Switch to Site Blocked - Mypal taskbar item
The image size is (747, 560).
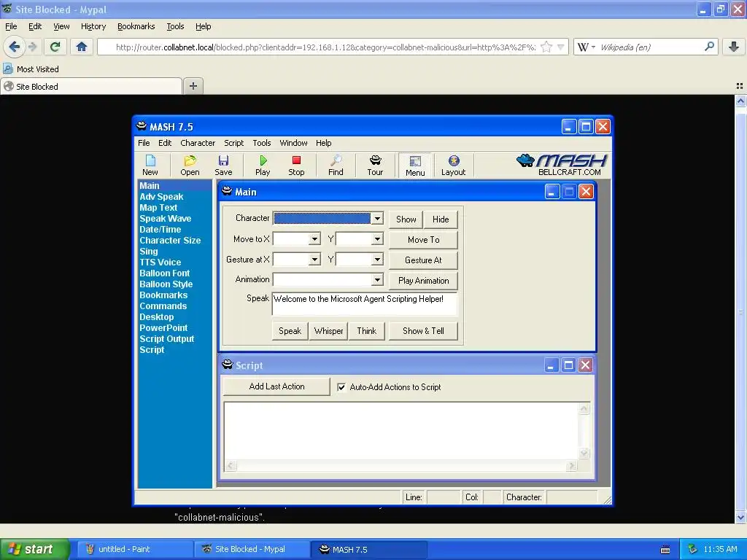252,549
